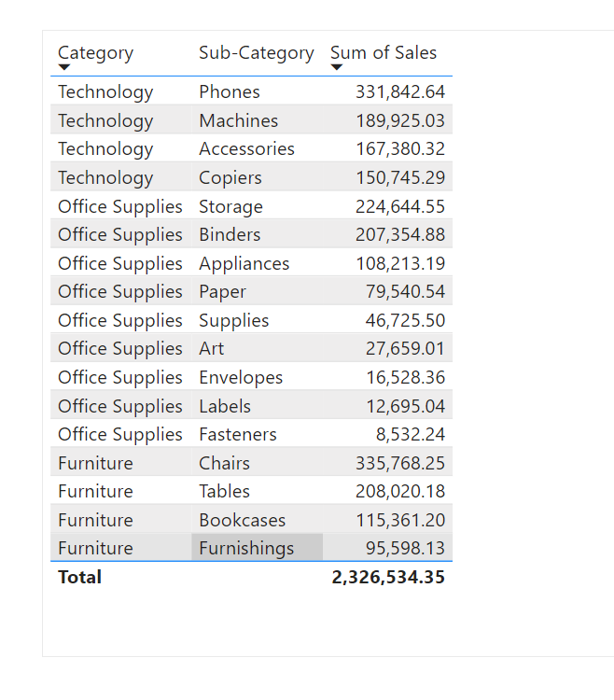
Task: Click the Total row label
Action: [x=80, y=577]
